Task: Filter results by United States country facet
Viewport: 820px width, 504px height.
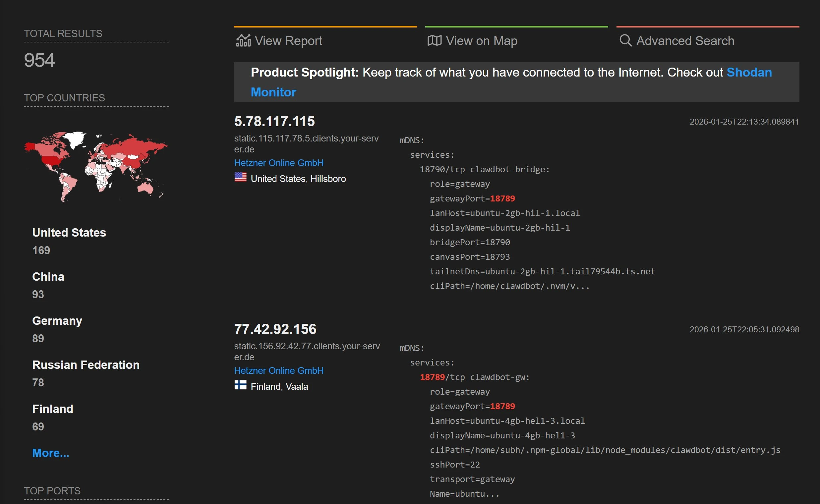Action: 69,232
